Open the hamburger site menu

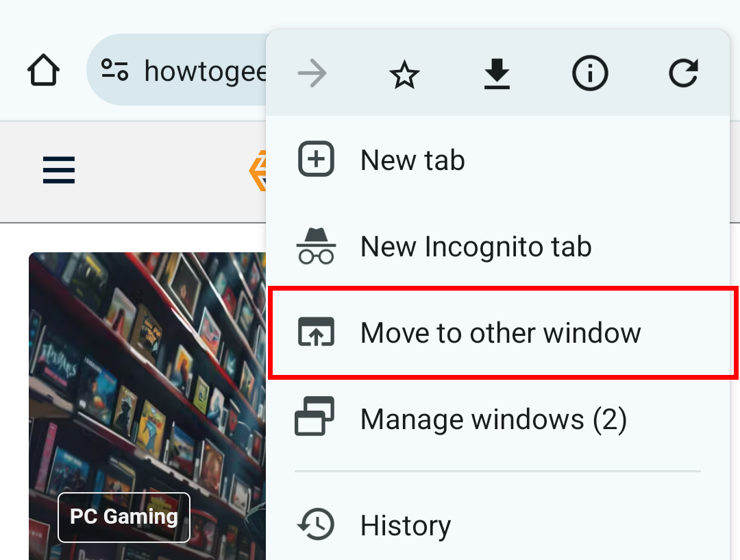coord(59,170)
